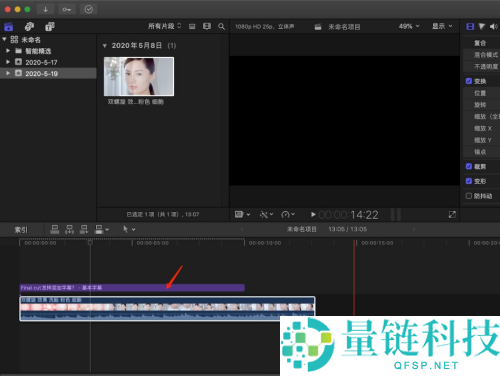The height and width of the screenshot is (376, 500).
Task: Select the 2020-5-19 event row
Action: [x=48, y=73]
